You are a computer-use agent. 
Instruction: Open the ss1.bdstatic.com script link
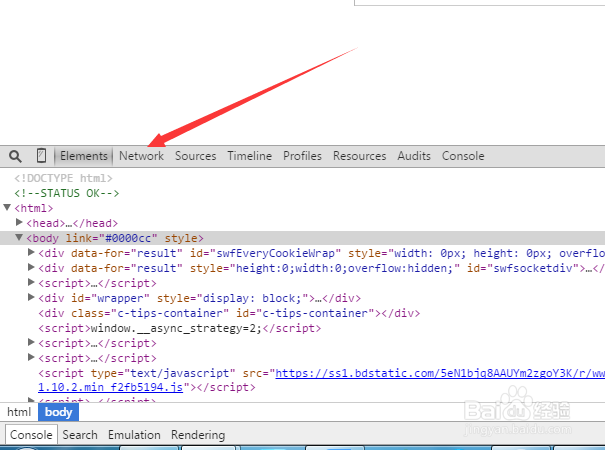click(x=440, y=373)
